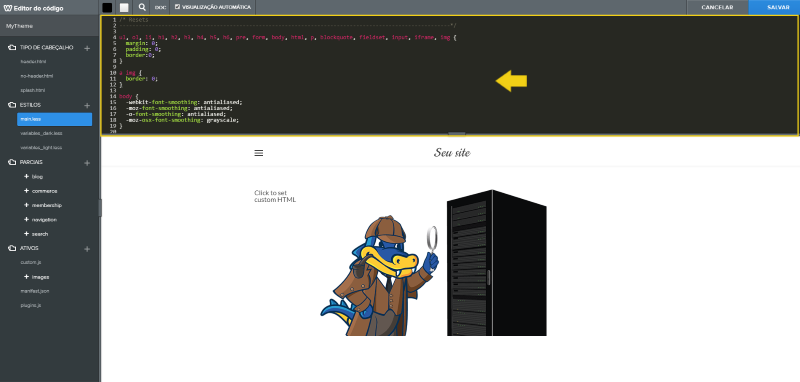The height and width of the screenshot is (382, 800).
Task: Open custom.js file
Action: point(31,262)
